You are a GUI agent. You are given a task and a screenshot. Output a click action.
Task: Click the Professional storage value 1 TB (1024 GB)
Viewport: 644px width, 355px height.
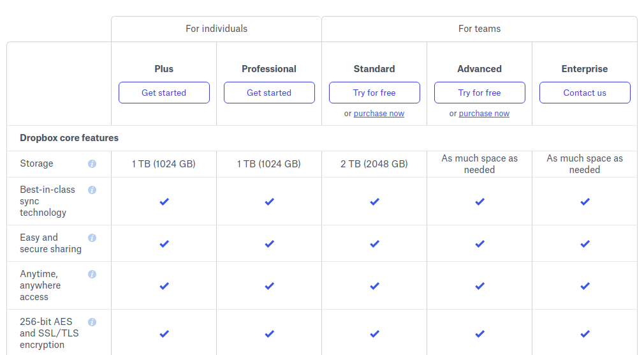[268, 163]
